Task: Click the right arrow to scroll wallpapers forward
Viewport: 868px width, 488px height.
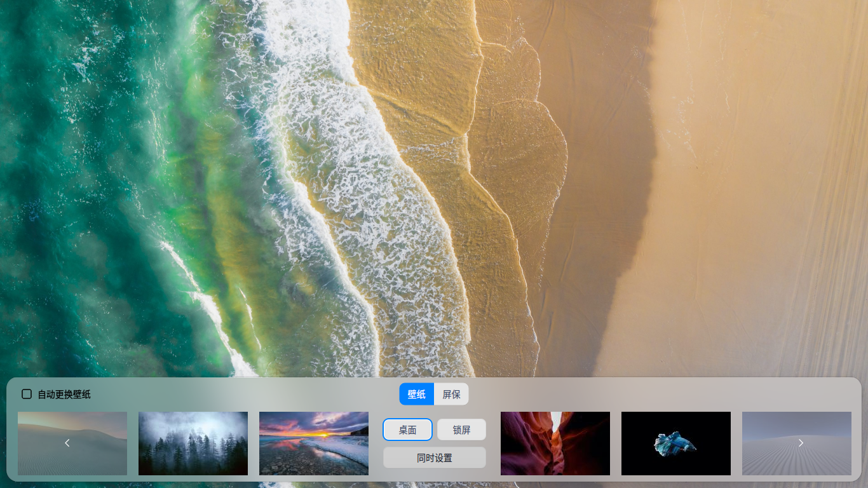Action: (x=801, y=443)
